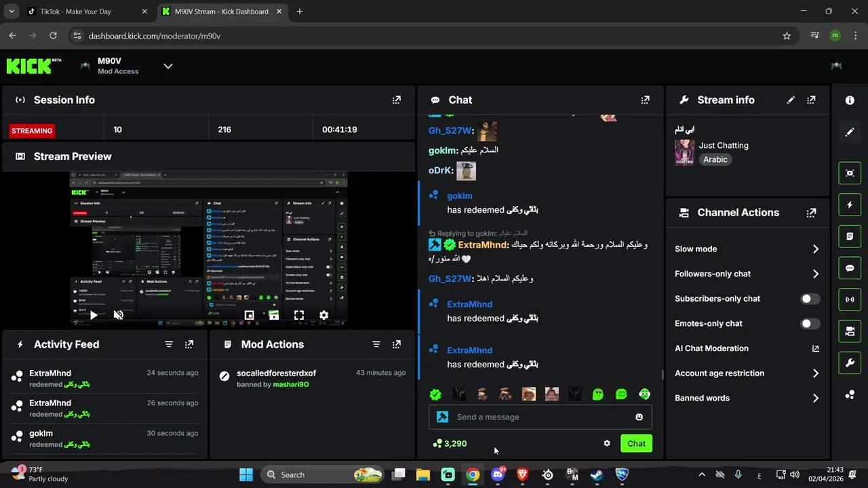The image size is (868, 488).
Task: Open chat settings gear icon
Action: (x=607, y=443)
